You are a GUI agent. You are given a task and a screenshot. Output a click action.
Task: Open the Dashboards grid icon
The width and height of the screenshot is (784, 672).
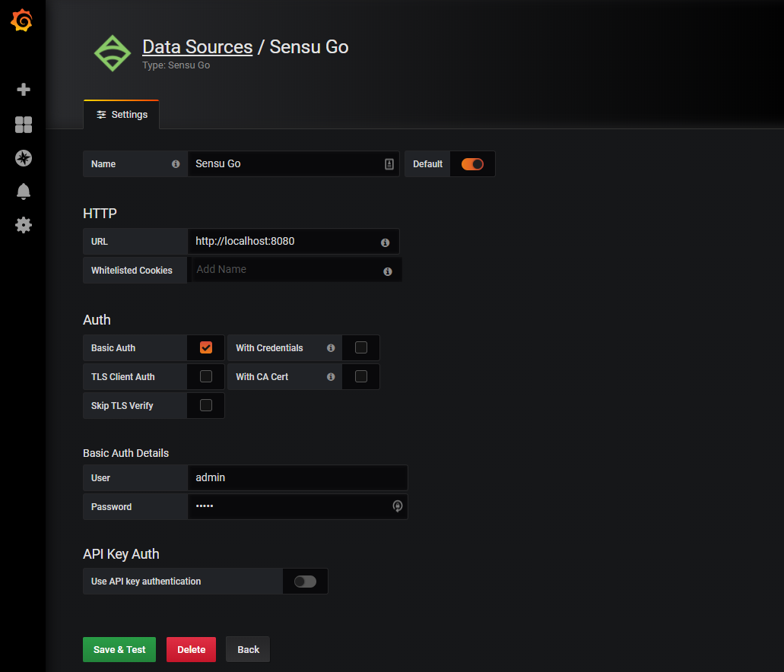tap(24, 125)
